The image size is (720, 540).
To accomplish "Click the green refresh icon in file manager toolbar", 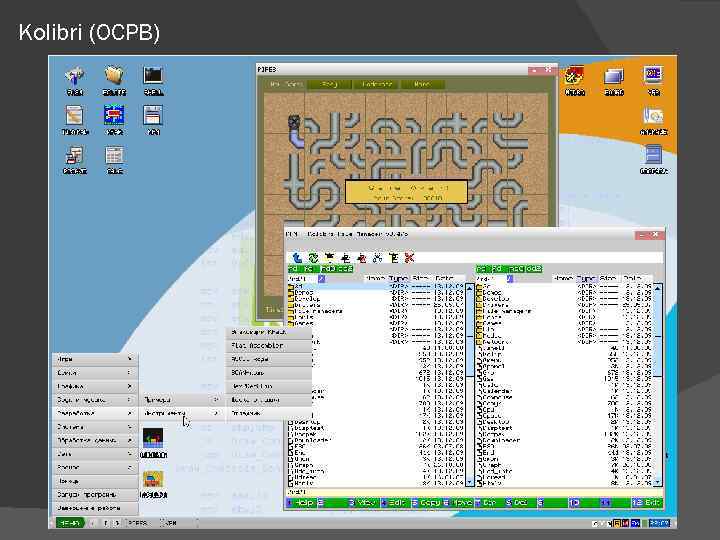I will click(x=313, y=258).
